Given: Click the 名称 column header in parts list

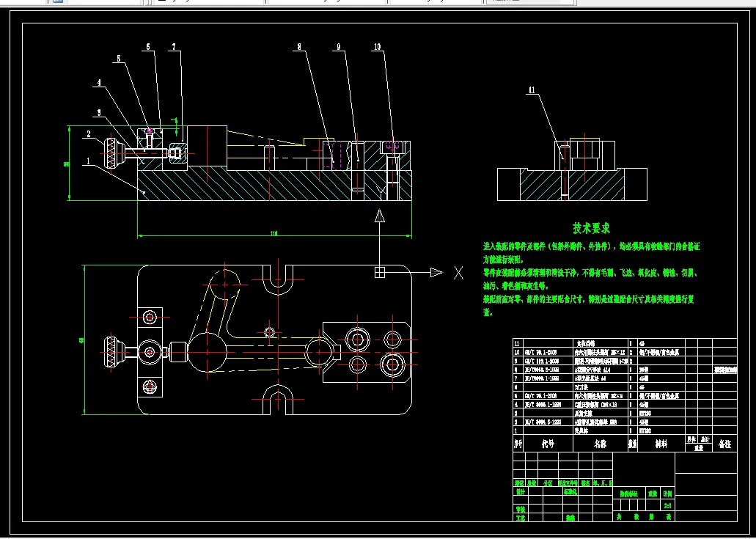Looking at the screenshot, I should [x=601, y=444].
